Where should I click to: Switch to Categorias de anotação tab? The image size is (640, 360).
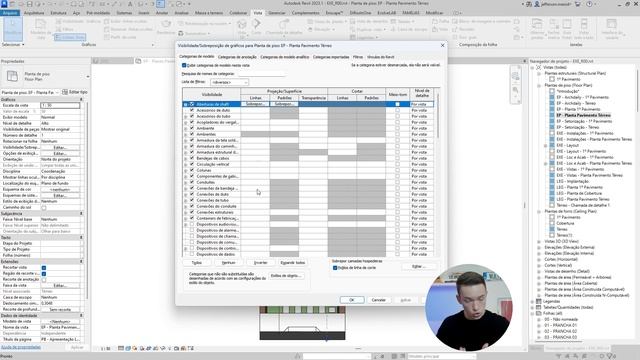coord(237,57)
